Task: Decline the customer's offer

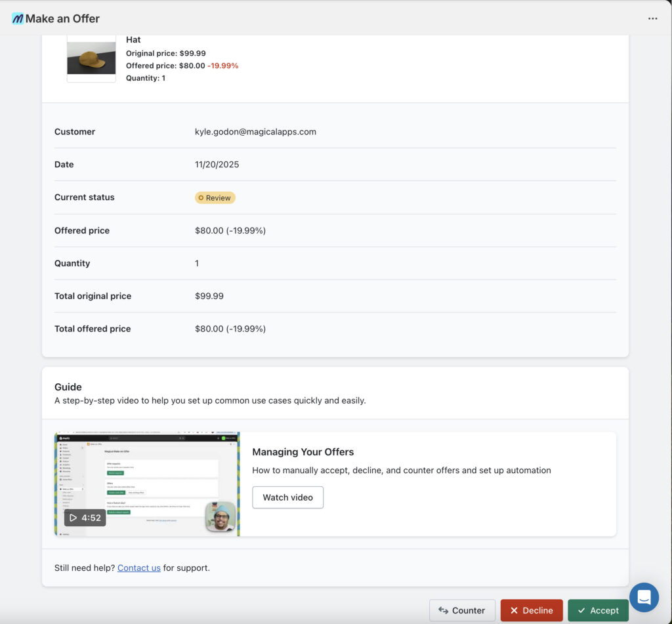Action: tap(531, 610)
